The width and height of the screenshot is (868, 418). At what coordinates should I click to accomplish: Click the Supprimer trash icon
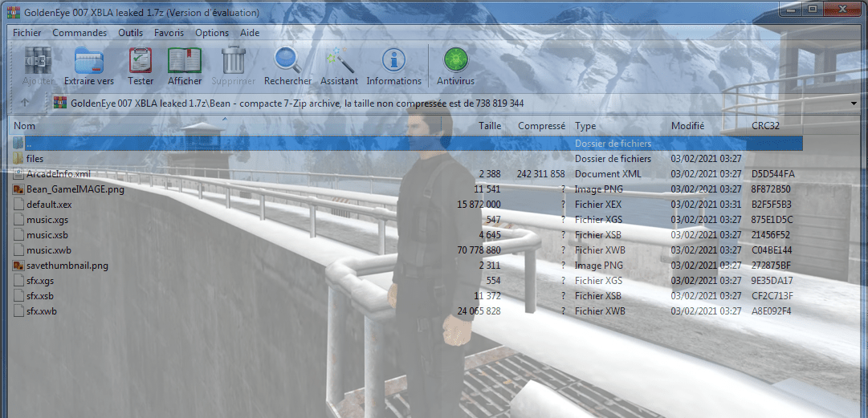[233, 59]
